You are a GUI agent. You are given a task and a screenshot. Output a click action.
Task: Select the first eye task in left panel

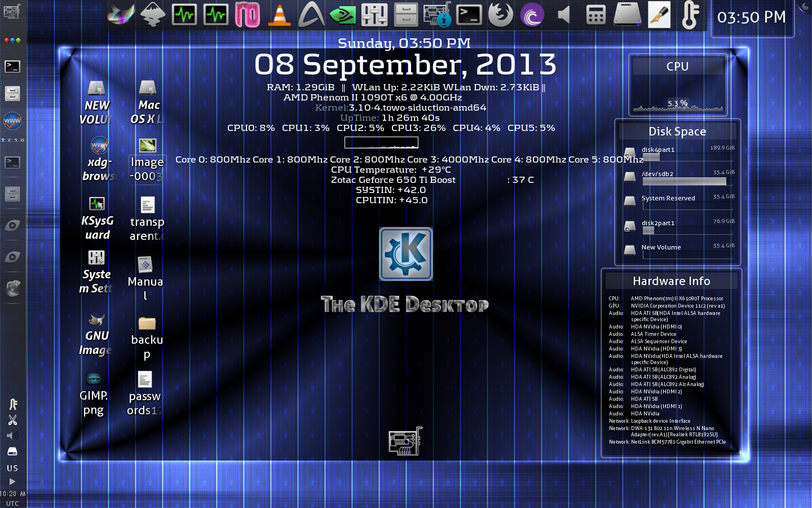pos(12,225)
